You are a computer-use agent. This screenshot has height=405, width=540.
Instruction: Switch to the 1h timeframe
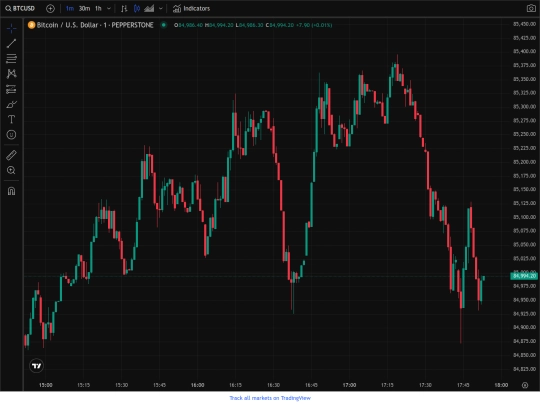[x=98, y=8]
